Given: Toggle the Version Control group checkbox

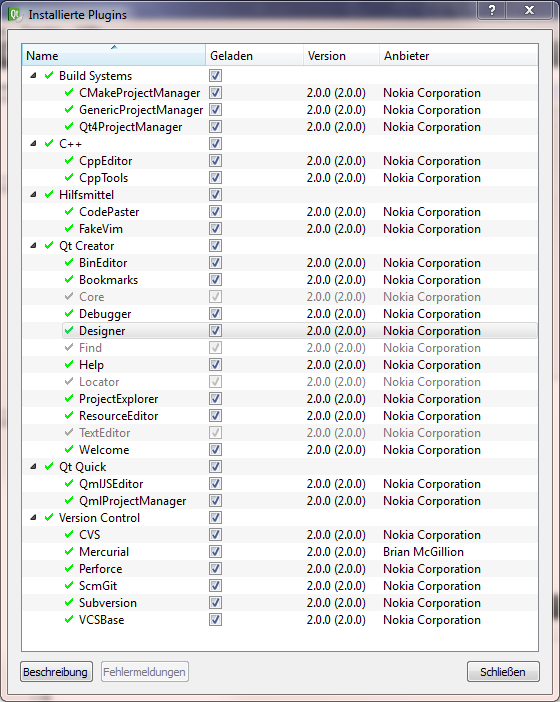Looking at the screenshot, I should click(x=215, y=518).
